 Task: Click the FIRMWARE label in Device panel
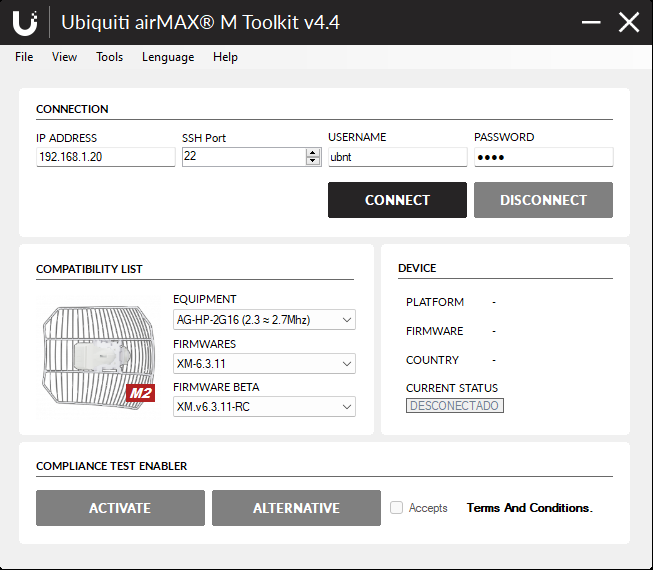[434, 331]
